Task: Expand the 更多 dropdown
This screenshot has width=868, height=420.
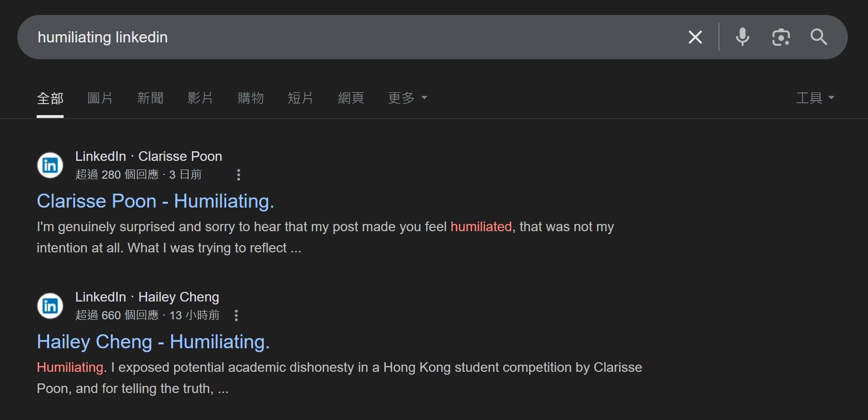Action: pos(407,98)
